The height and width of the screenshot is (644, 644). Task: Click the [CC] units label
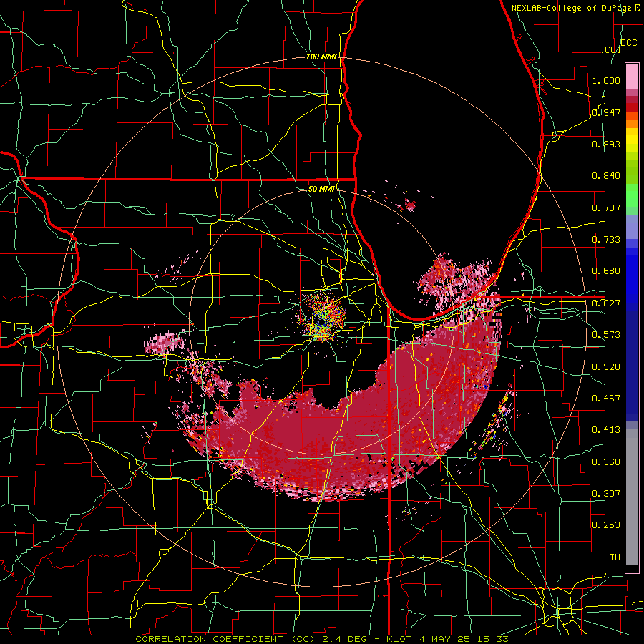(610, 49)
